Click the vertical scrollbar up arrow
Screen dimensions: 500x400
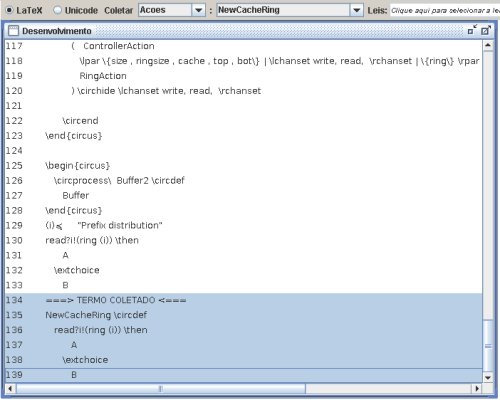click(488, 45)
